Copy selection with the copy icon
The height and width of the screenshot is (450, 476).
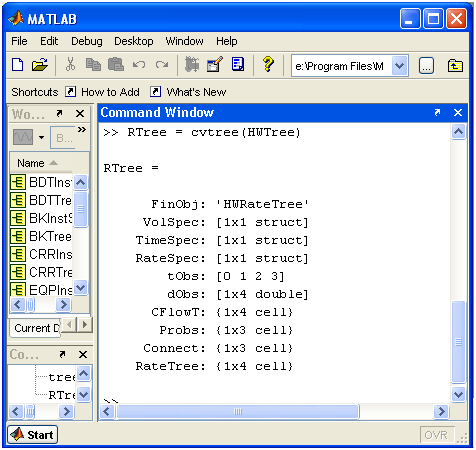[x=93, y=64]
